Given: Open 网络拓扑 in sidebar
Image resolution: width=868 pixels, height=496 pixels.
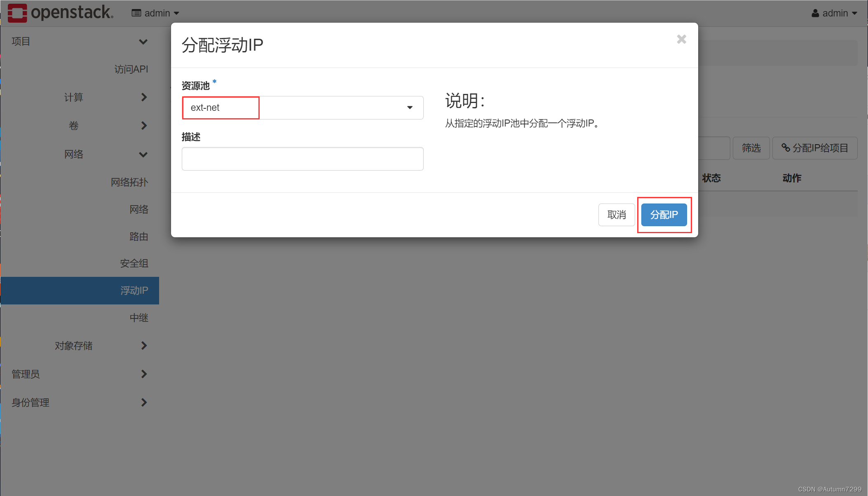Looking at the screenshot, I should pos(129,182).
